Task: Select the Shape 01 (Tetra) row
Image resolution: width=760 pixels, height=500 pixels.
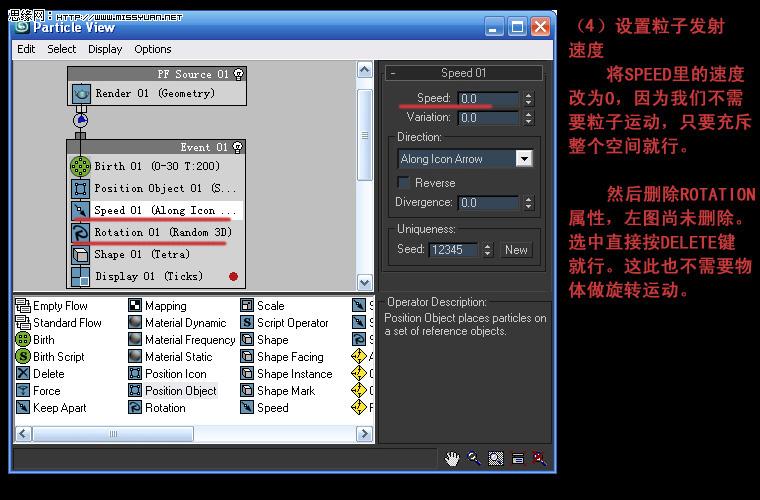Action: [x=156, y=254]
